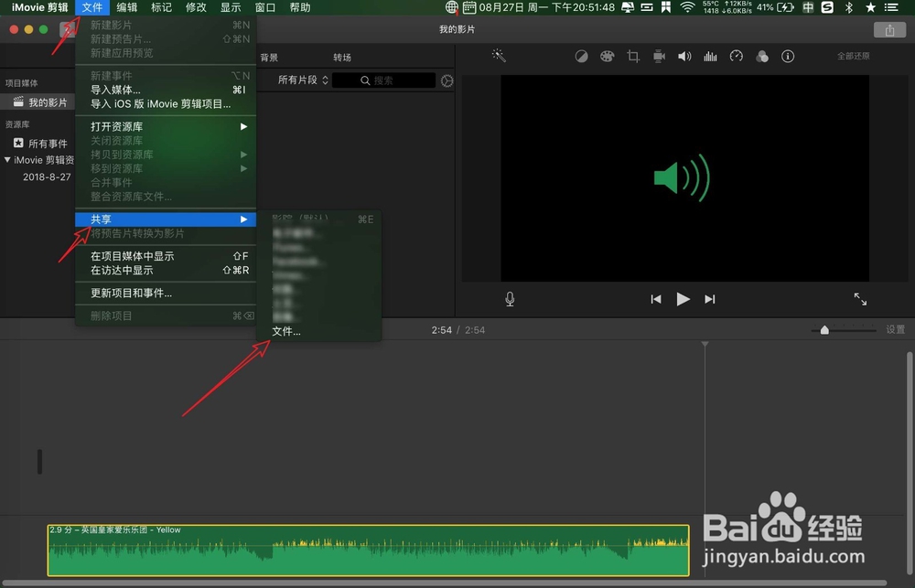Open noise reduction and equalizer tool
Screen dimensions: 915x588
click(710, 56)
